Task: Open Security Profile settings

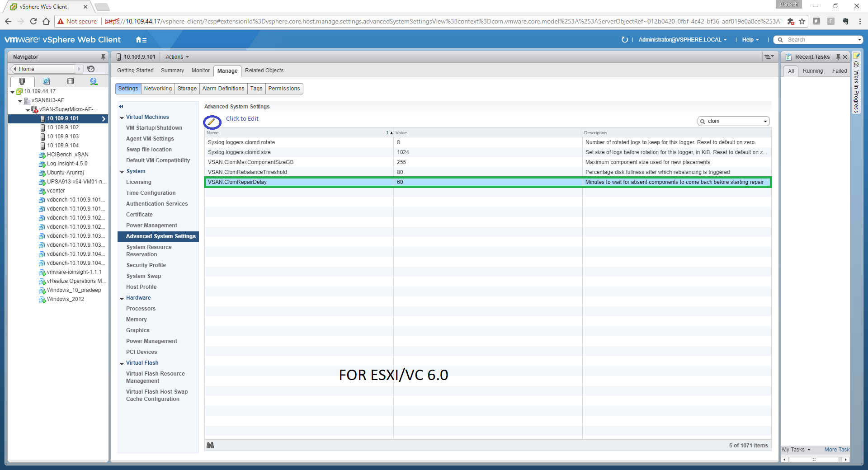Action: click(146, 265)
